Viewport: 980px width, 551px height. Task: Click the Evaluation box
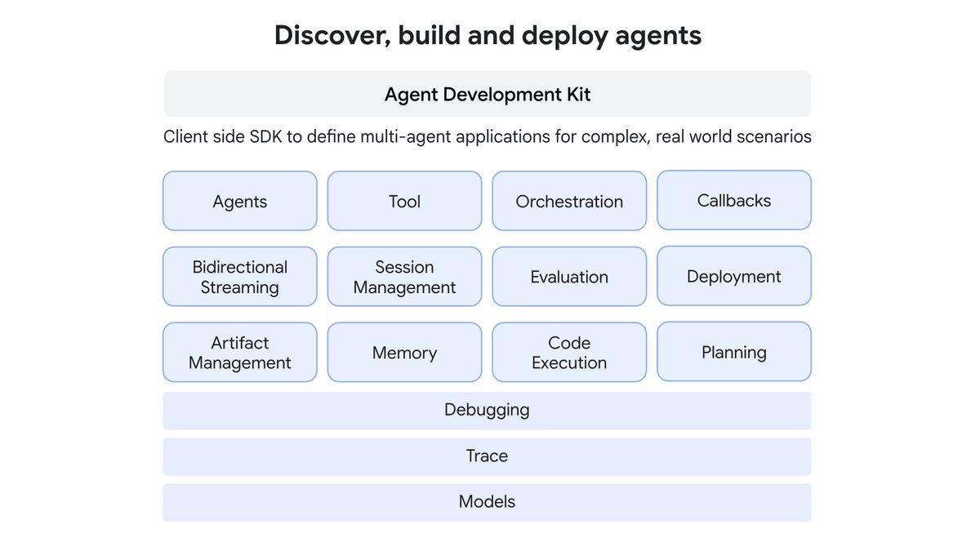(569, 277)
